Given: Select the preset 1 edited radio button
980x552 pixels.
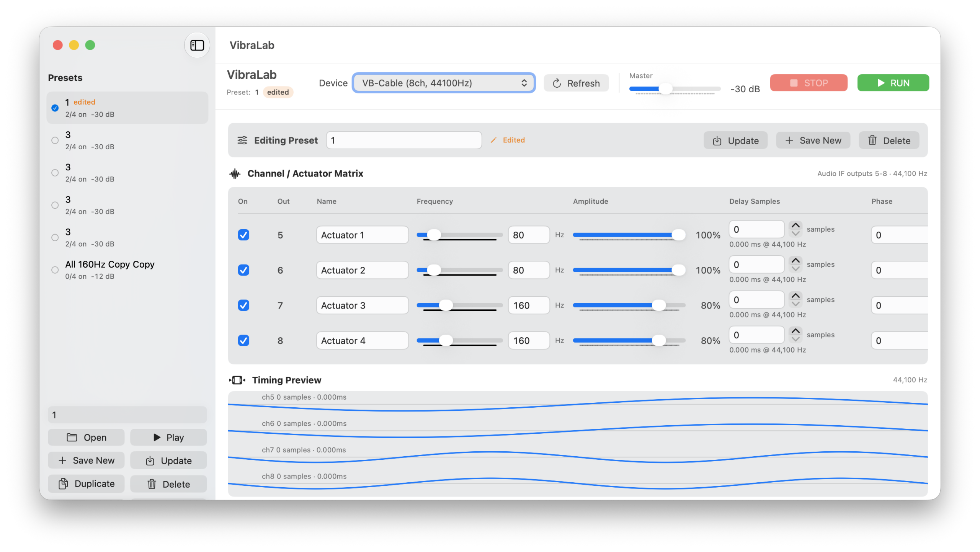Looking at the screenshot, I should tap(55, 108).
